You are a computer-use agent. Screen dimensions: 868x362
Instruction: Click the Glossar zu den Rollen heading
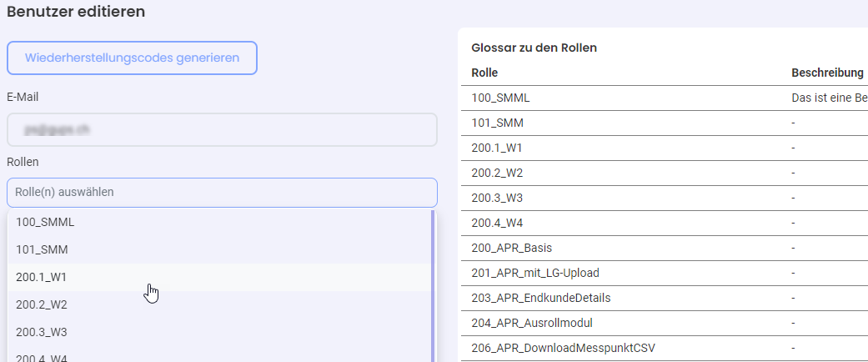534,48
